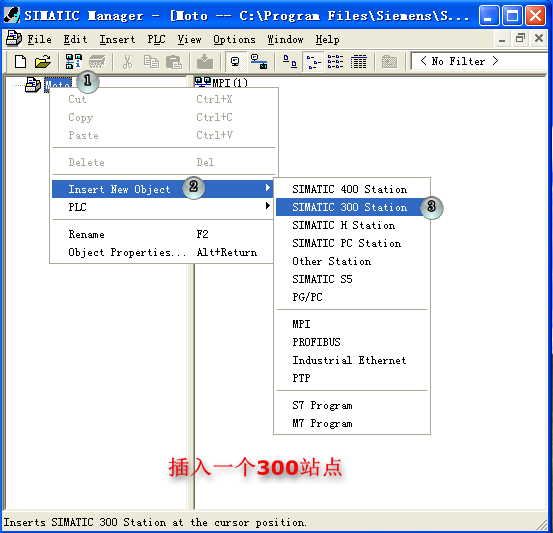Open the File menu
The image size is (553, 533).
pyautogui.click(x=40, y=39)
